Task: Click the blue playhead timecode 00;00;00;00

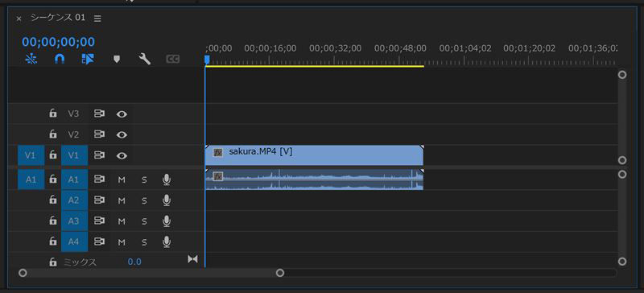Action: pos(58,42)
